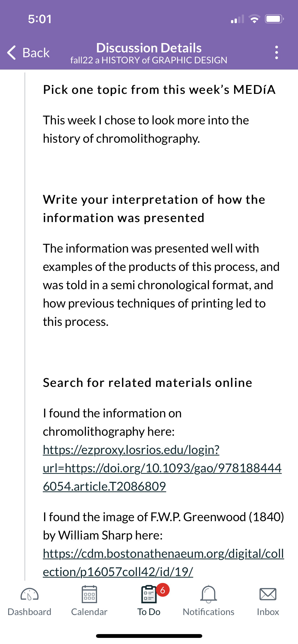The height and width of the screenshot is (644, 298).
Task: Open the Calendar icon
Action: coord(89,594)
